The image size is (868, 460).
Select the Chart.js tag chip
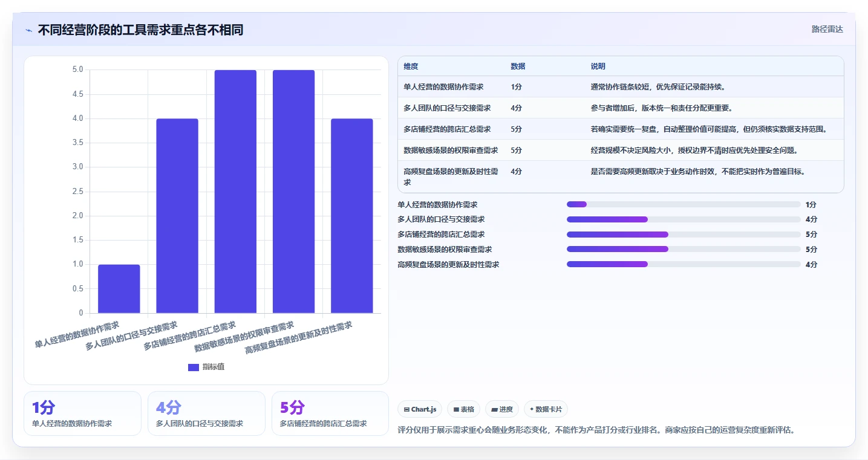(x=420, y=409)
